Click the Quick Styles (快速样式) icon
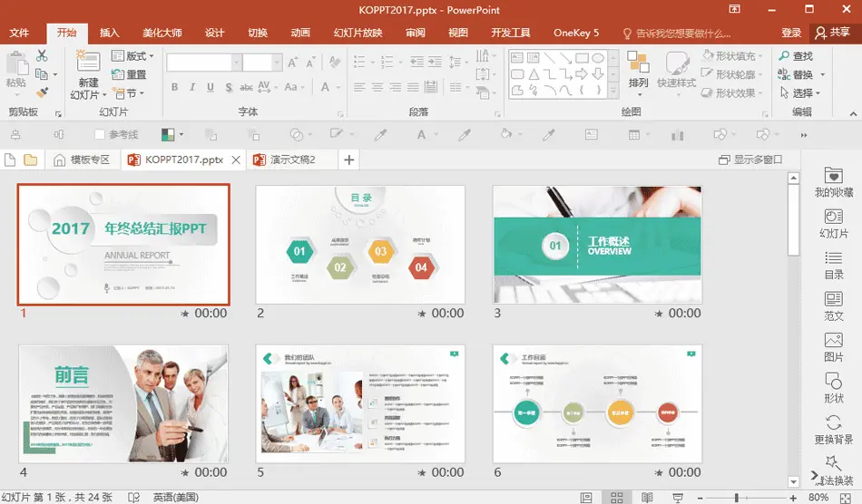 click(x=677, y=63)
